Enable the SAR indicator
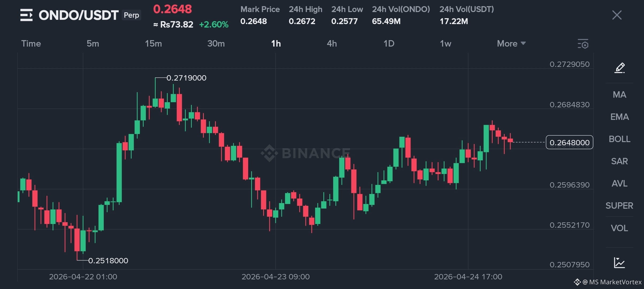644x289 pixels. (x=619, y=161)
